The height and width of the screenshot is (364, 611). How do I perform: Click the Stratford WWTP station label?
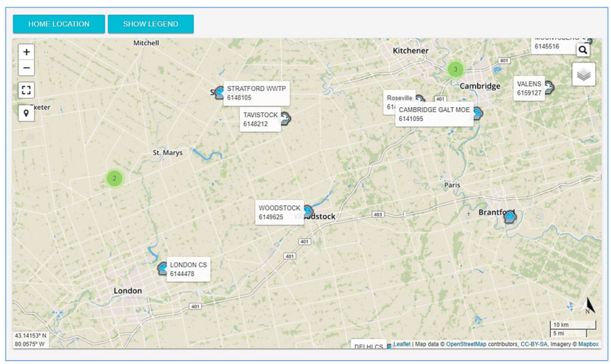coord(256,93)
